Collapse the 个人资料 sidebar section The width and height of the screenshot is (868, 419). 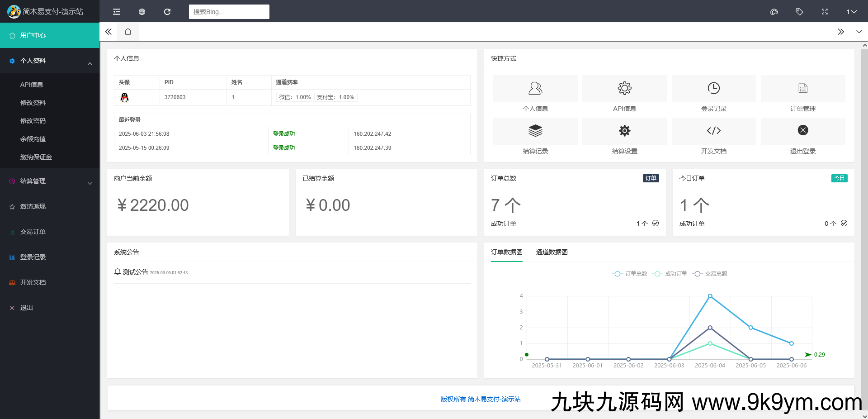pyautogui.click(x=50, y=61)
